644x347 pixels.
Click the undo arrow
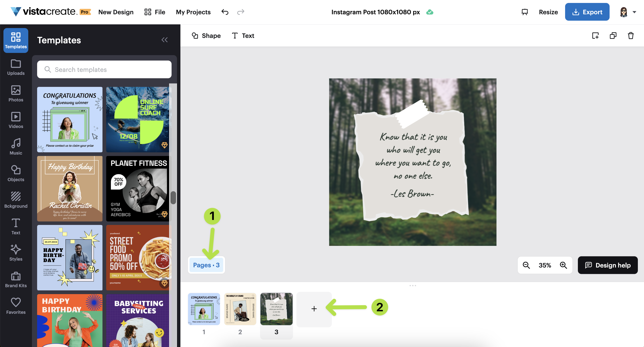(x=225, y=12)
